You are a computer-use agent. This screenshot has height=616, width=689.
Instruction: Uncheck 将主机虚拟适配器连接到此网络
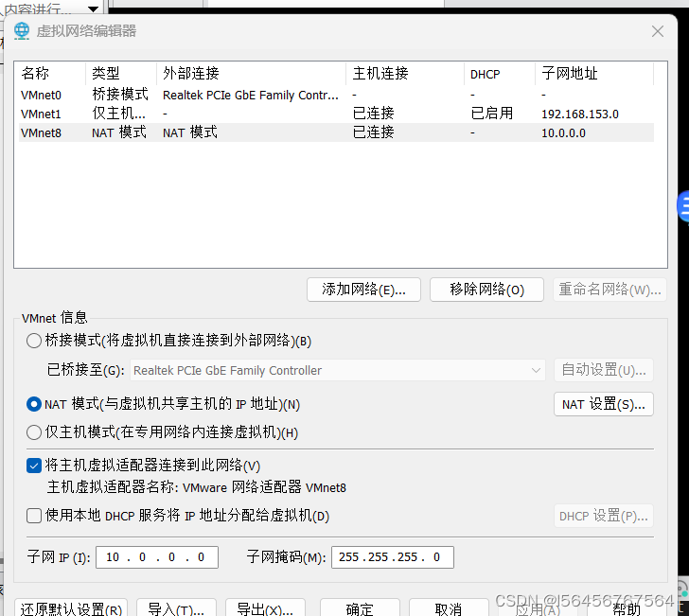click(34, 466)
